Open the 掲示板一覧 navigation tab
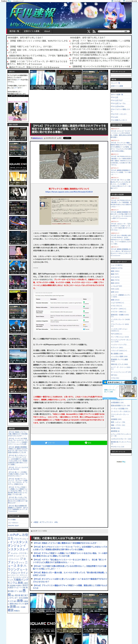Viewport: 138px width, 644px height. 14,31
